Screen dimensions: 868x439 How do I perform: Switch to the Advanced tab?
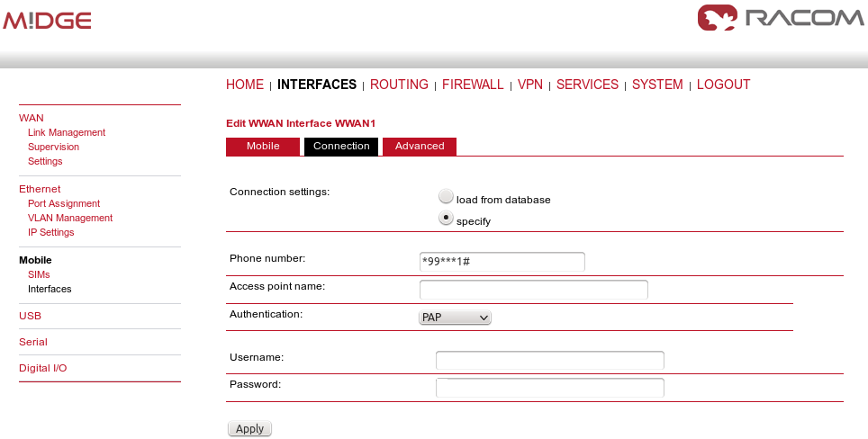tap(420, 147)
